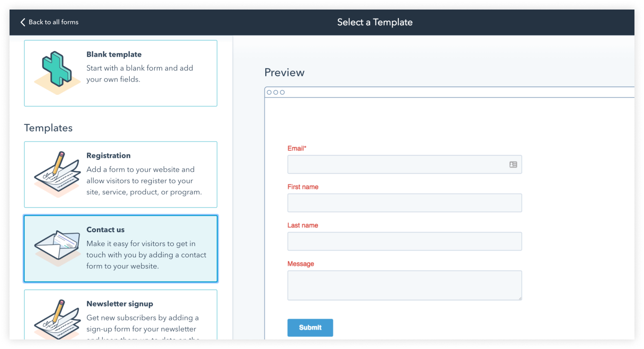This screenshot has width=644, height=349.
Task: Click the Last name input field
Action: [405, 241]
